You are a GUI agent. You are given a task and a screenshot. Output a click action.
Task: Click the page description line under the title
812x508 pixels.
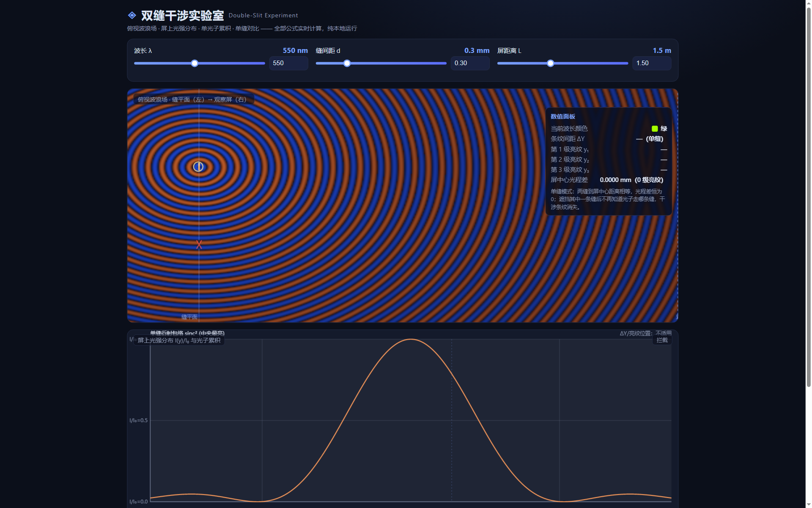click(242, 28)
